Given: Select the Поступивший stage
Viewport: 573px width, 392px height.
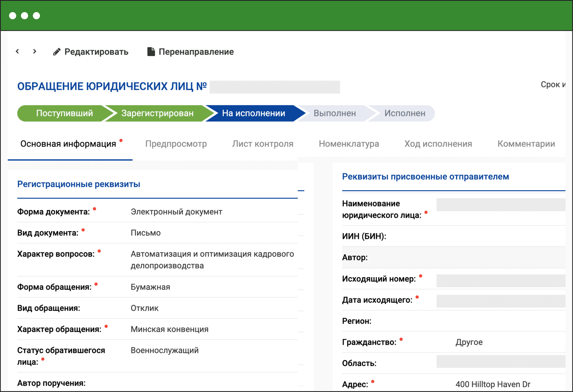Looking at the screenshot, I should point(64,113).
